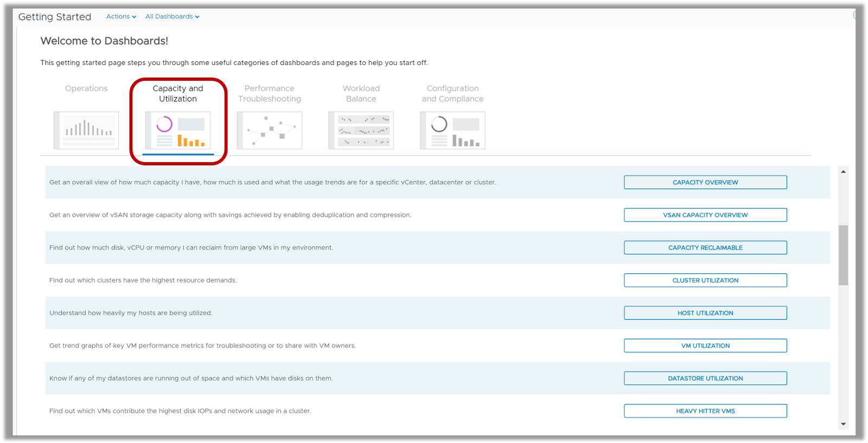Open the VM Utilization dashboard
Image resolution: width=868 pixels, height=443 pixels.
pyautogui.click(x=705, y=345)
